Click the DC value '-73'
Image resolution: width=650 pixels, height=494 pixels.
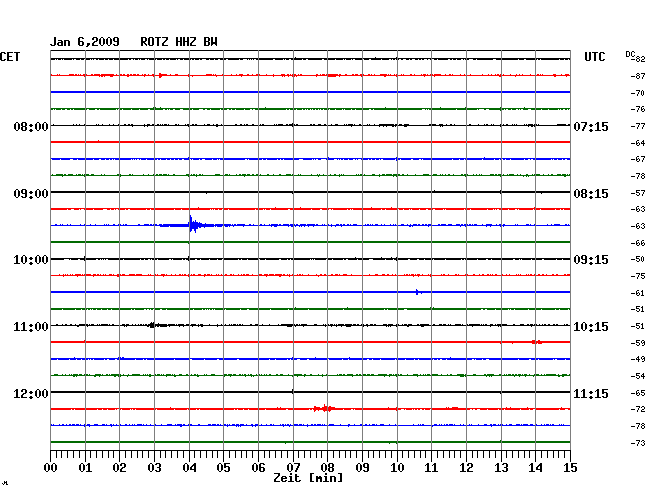click(x=638, y=443)
